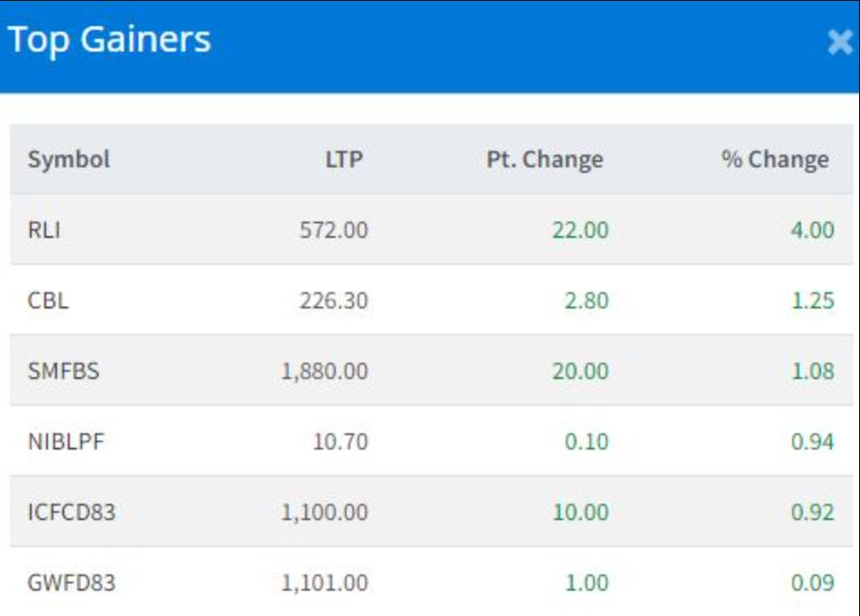Viewport: 860px width, 616px height.
Task: Click CBL's point change 2.80
Action: [x=586, y=300]
